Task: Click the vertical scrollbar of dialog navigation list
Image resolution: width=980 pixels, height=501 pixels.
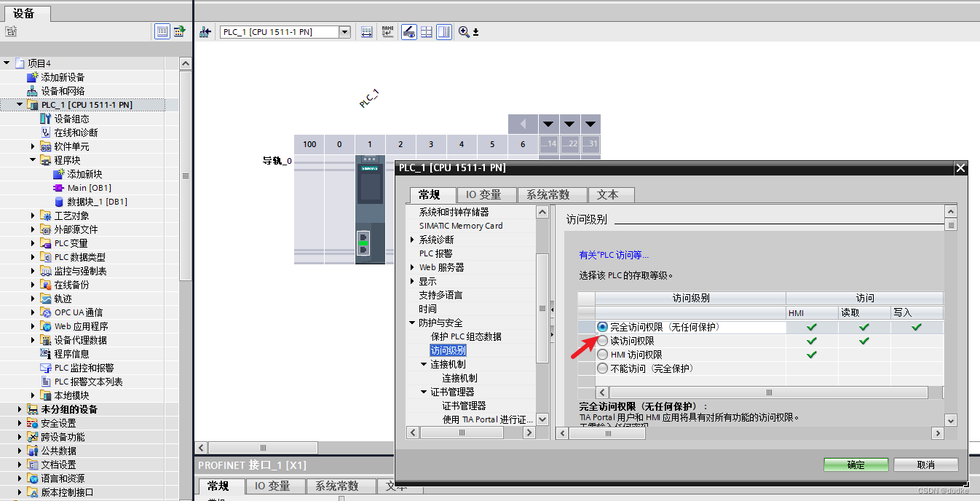Action: (542, 309)
